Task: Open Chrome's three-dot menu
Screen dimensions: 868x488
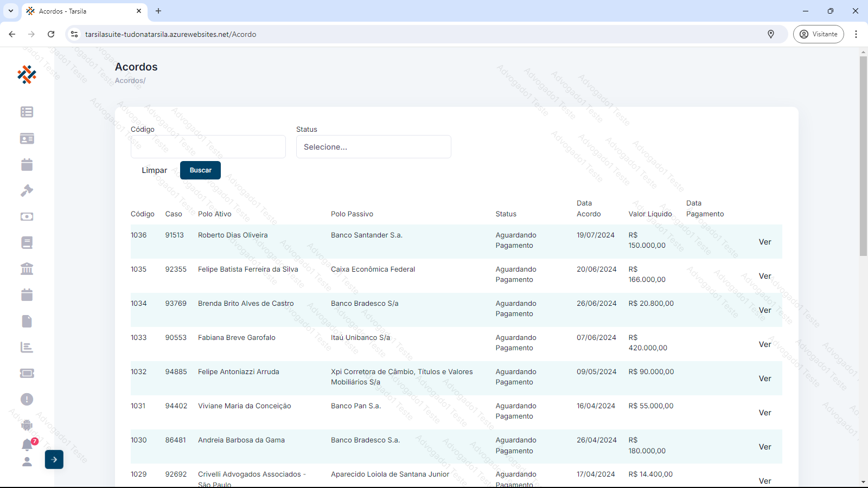Action: 856,34
